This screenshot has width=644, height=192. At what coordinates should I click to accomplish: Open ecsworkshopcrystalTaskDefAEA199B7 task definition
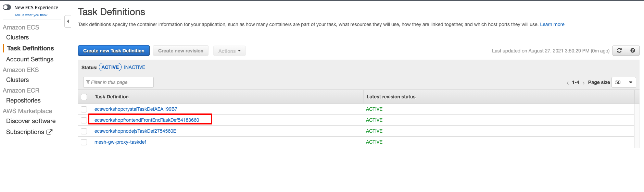tap(136, 109)
